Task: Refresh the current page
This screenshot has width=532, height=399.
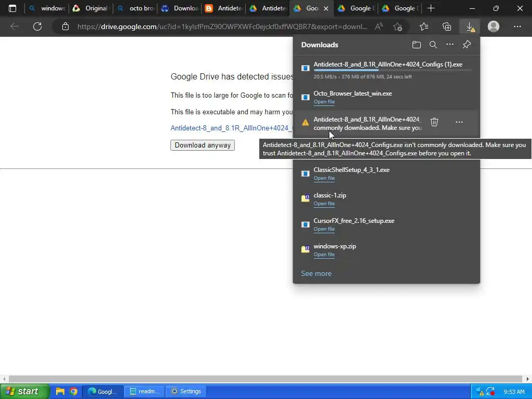Action: pos(37,26)
